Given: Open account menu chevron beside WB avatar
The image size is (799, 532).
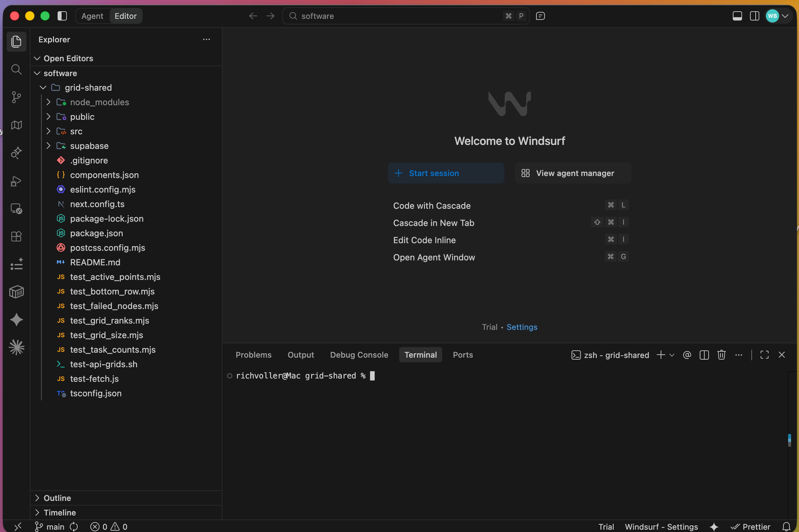Looking at the screenshot, I should click(x=785, y=16).
